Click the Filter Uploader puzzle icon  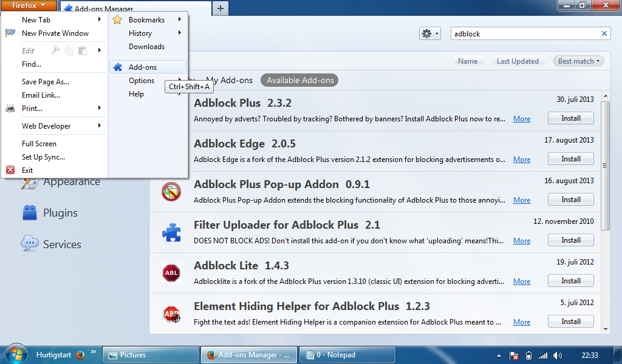click(171, 232)
